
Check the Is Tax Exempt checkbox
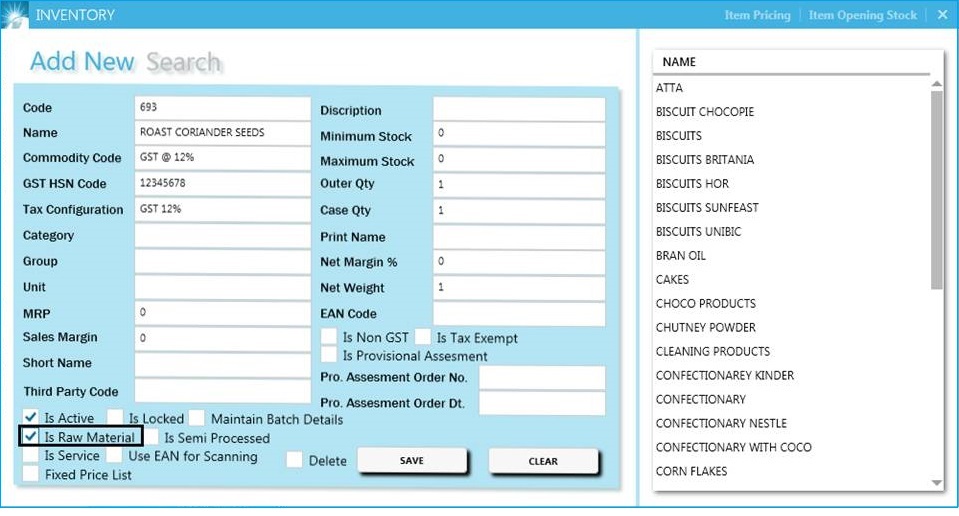423,336
